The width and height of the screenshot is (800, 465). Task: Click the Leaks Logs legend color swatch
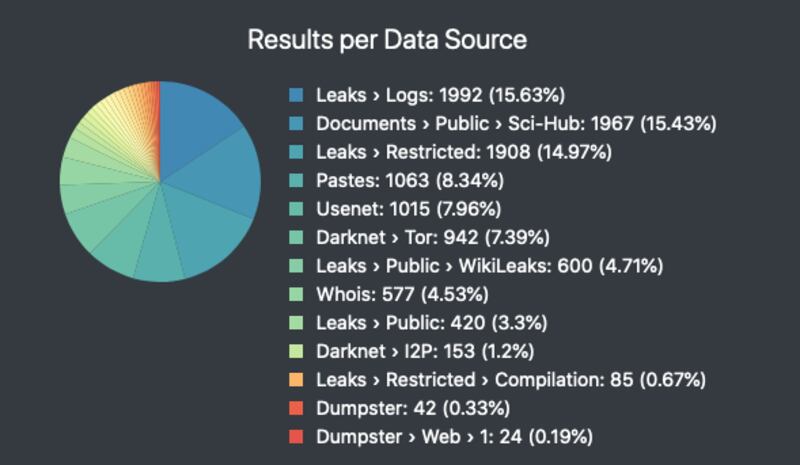296,96
